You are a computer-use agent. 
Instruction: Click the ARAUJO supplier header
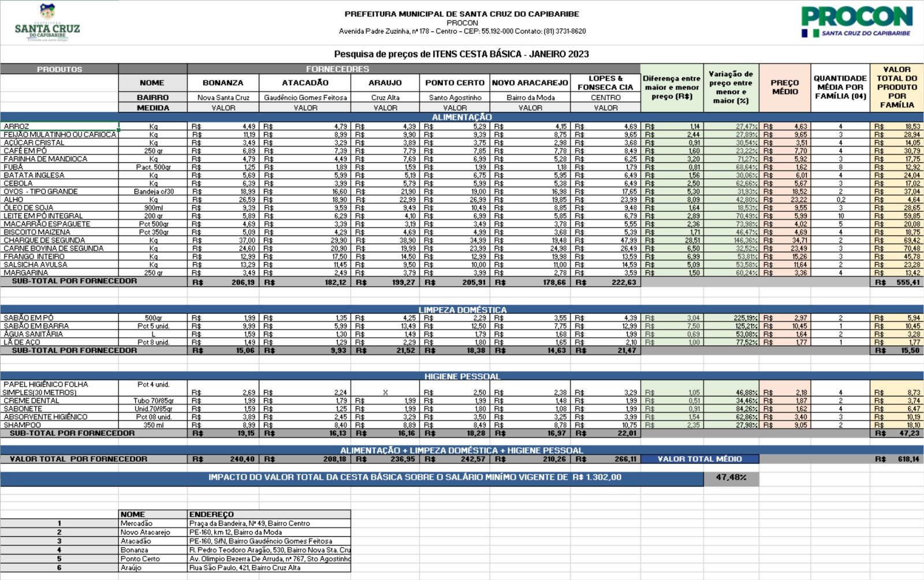[385, 83]
